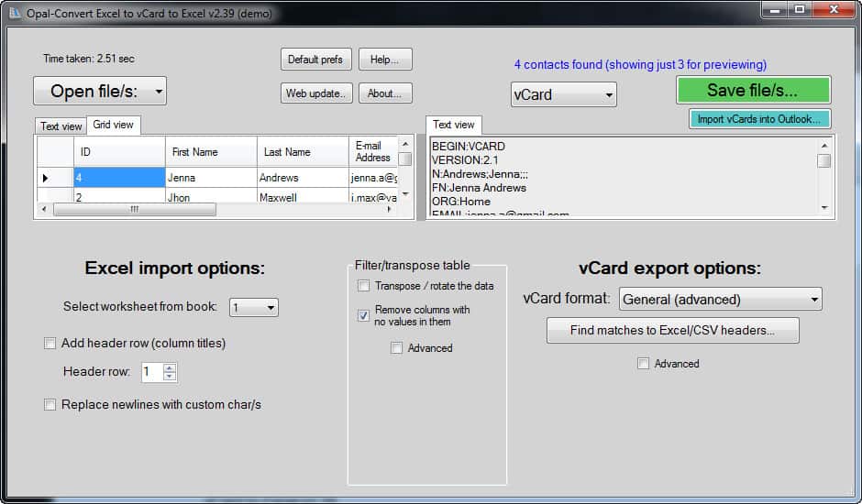The image size is (862, 504).
Task: Click vCard text view scrollbar thumb
Action: 824,161
